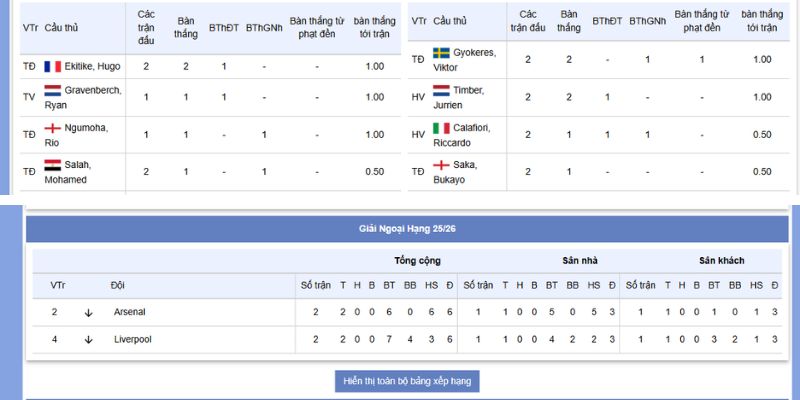This screenshot has width=800, height=400.
Task: Open the Arsenal team link in standings
Action: point(129,312)
